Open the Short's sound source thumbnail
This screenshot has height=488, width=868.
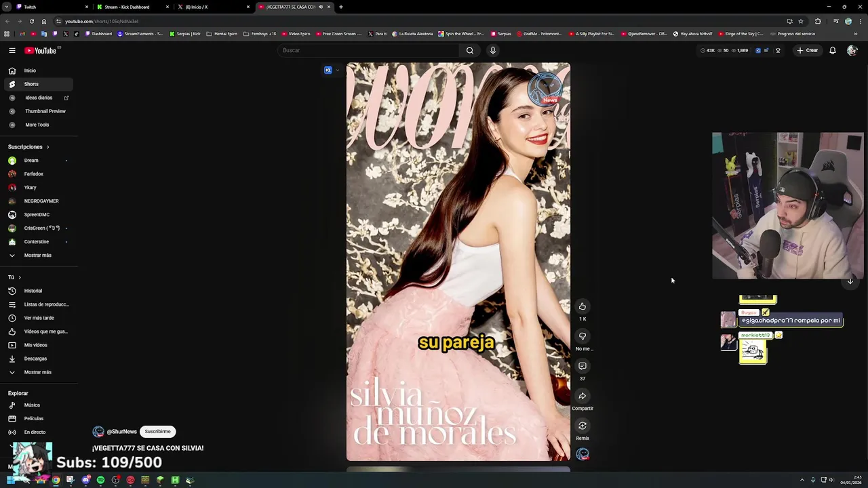[583, 454]
